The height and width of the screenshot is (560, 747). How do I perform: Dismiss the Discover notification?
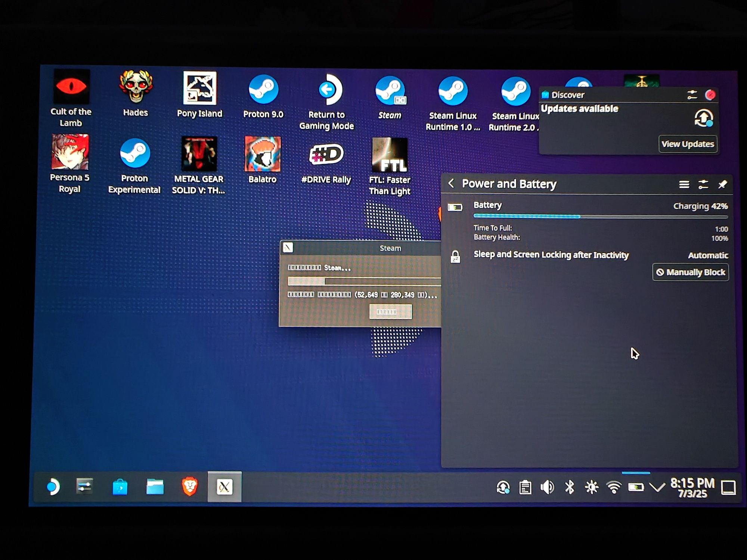(710, 95)
